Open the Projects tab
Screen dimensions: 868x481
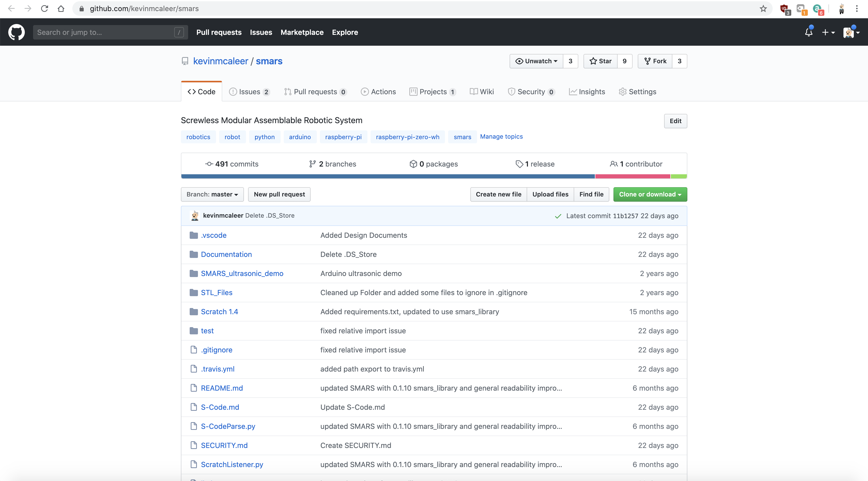(433, 92)
